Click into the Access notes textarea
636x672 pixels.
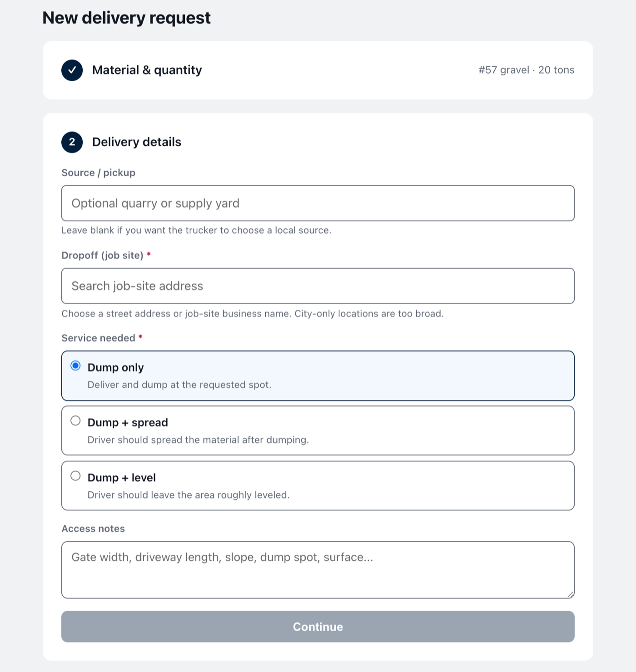tap(318, 570)
